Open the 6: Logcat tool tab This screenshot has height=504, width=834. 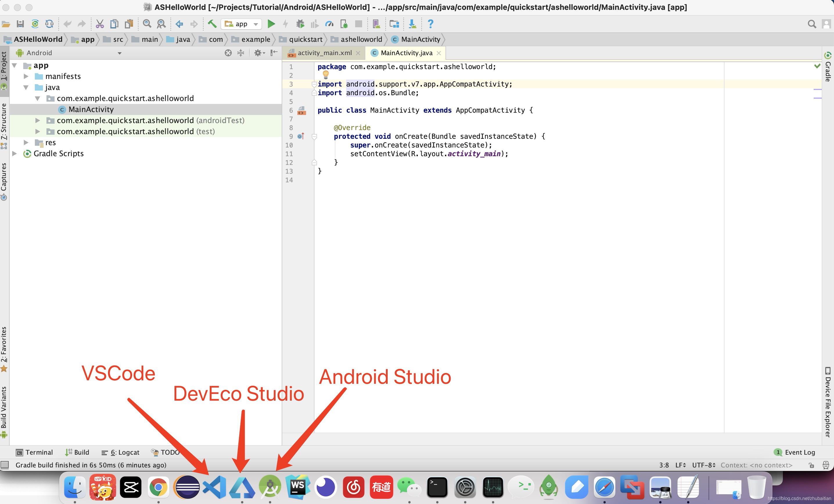(121, 453)
